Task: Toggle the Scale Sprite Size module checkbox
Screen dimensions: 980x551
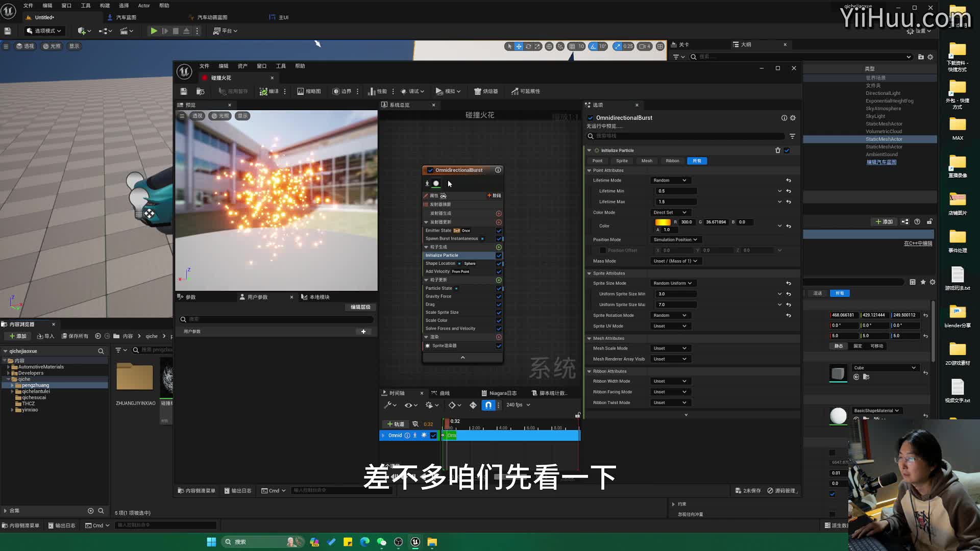Action: [499, 313]
